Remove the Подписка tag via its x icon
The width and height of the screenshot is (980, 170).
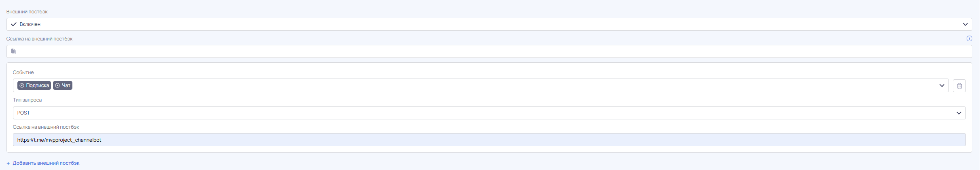(22, 85)
